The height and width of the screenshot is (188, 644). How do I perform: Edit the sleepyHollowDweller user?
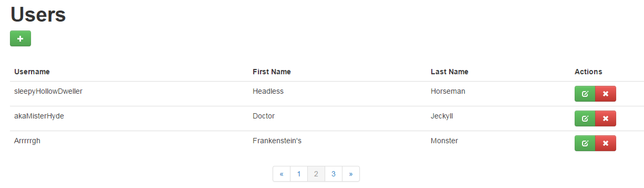tap(585, 94)
